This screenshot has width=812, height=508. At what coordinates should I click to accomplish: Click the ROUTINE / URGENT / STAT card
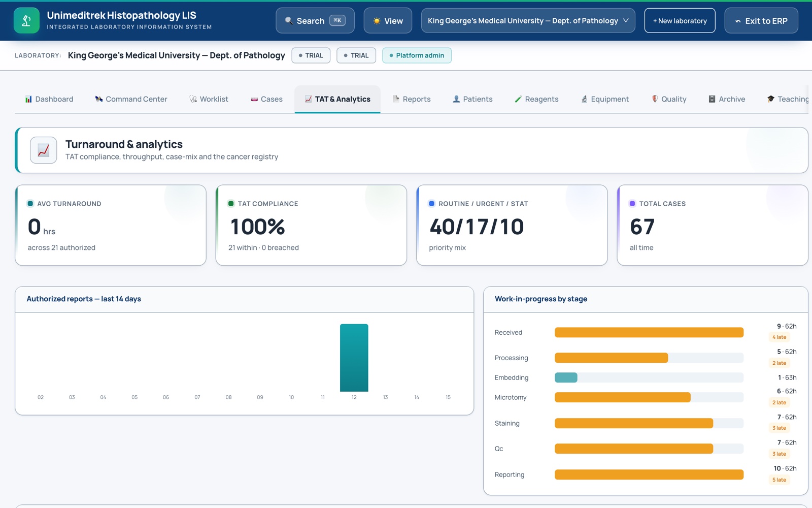512,225
